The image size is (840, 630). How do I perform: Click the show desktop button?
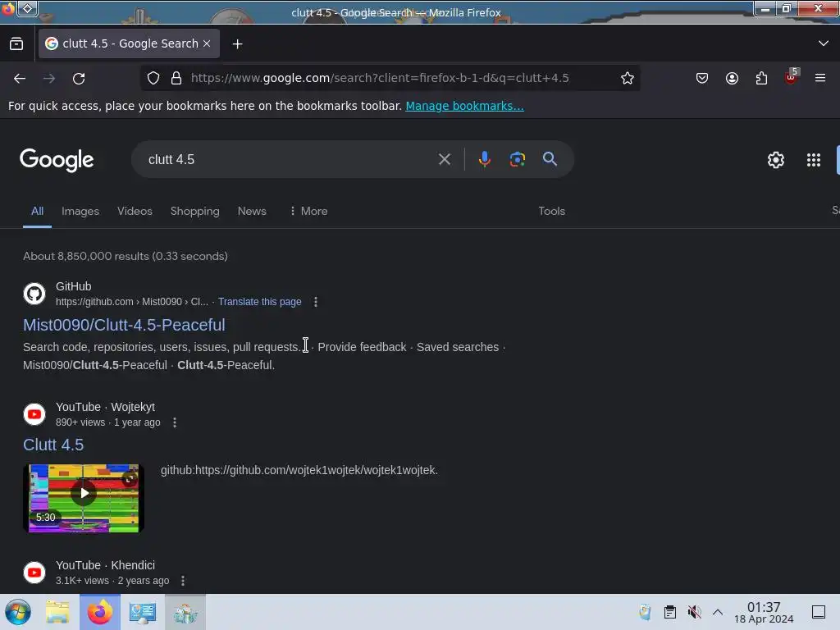(x=819, y=612)
